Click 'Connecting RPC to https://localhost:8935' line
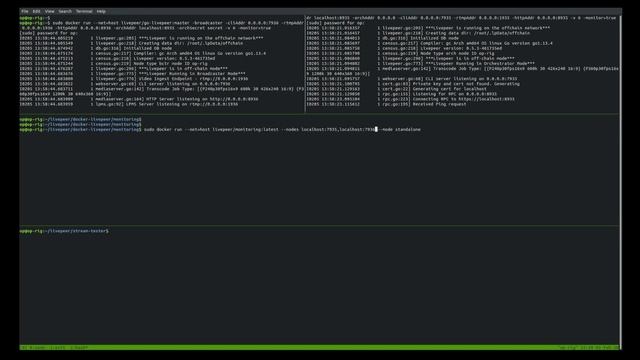 [410, 99]
